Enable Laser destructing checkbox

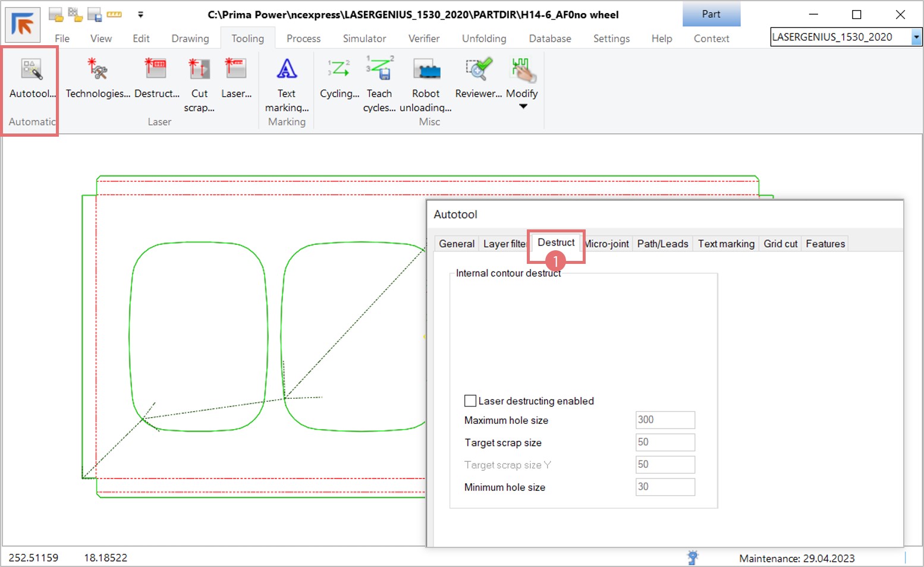click(470, 401)
